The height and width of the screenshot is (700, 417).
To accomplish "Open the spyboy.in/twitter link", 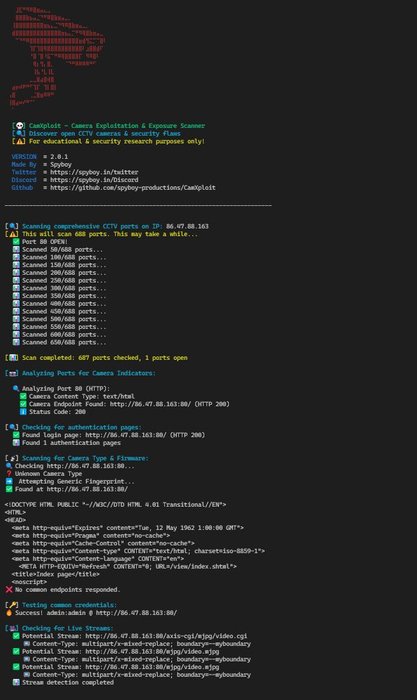I will 94,172.
